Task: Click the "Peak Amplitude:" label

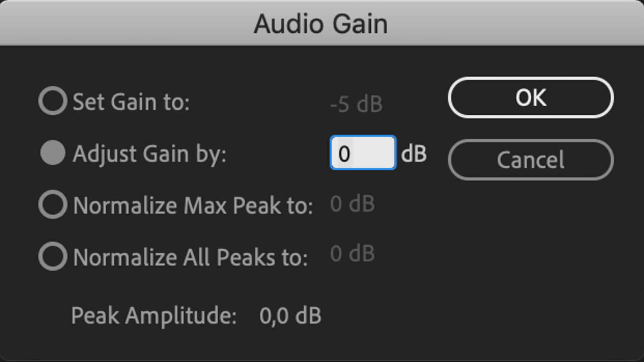Action: point(154,315)
